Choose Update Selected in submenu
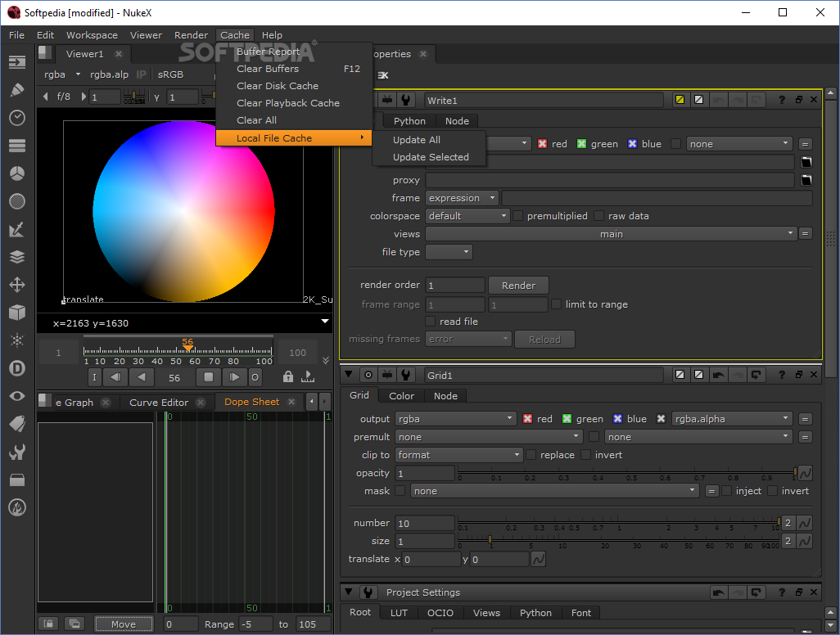 [x=431, y=157]
